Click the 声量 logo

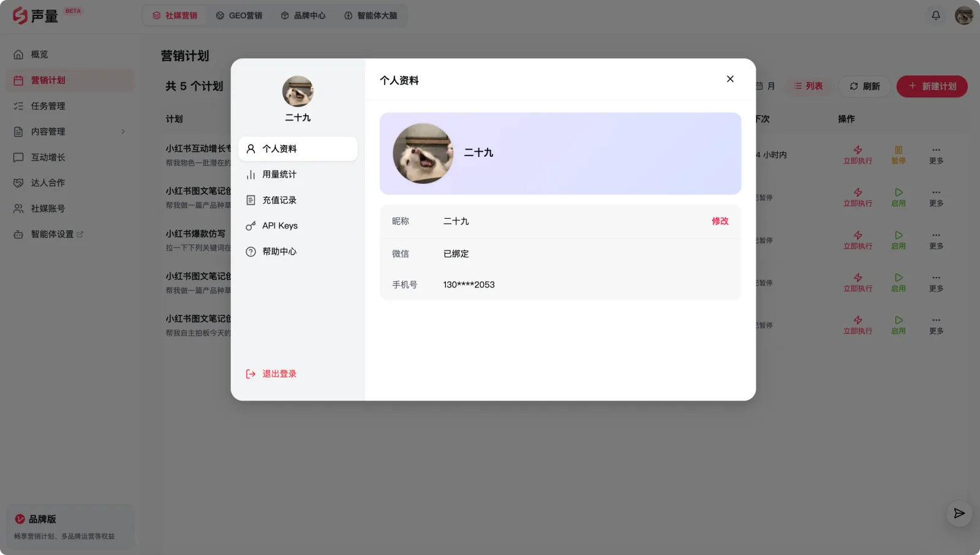[x=36, y=15]
